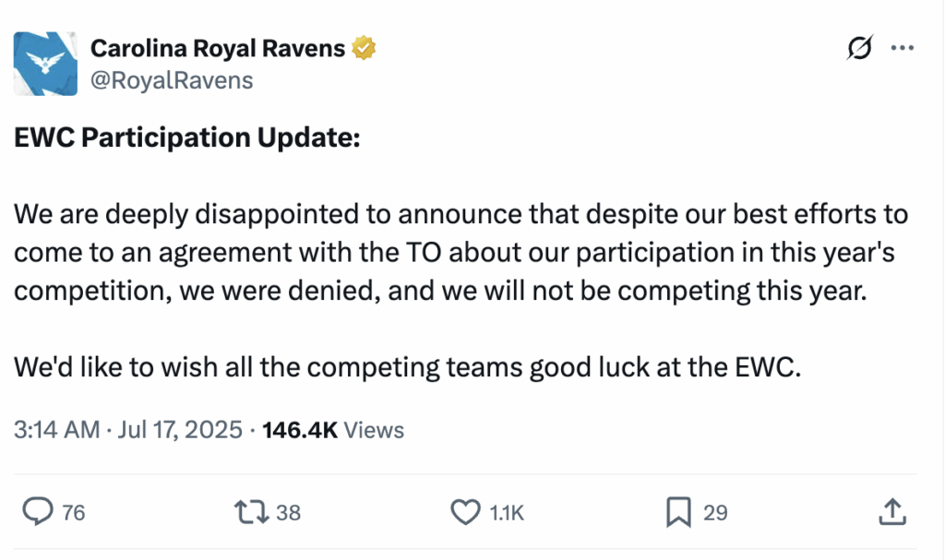
Task: Open the share menu via share icon
Action: 892,511
